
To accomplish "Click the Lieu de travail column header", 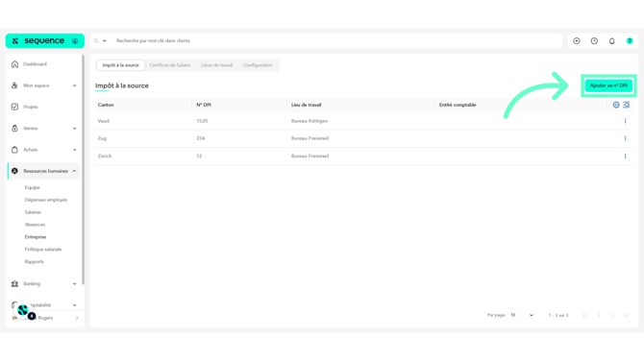I will coord(306,105).
